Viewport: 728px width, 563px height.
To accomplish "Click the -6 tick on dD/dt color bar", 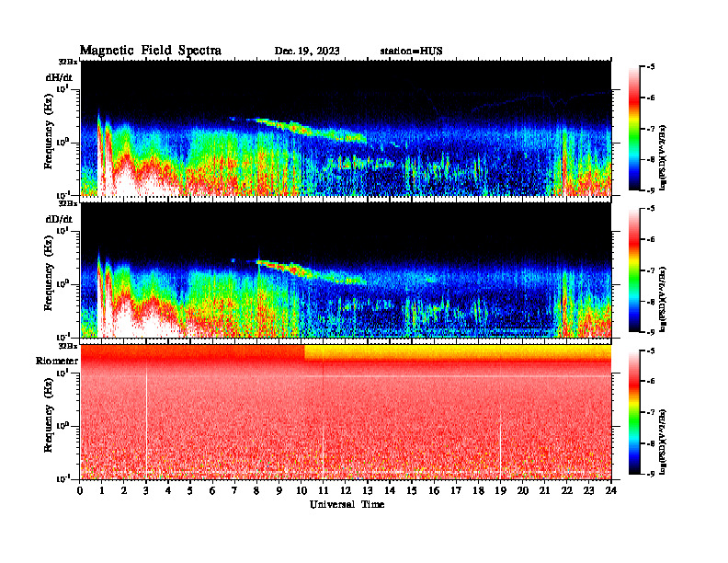I will pyautogui.click(x=651, y=240).
